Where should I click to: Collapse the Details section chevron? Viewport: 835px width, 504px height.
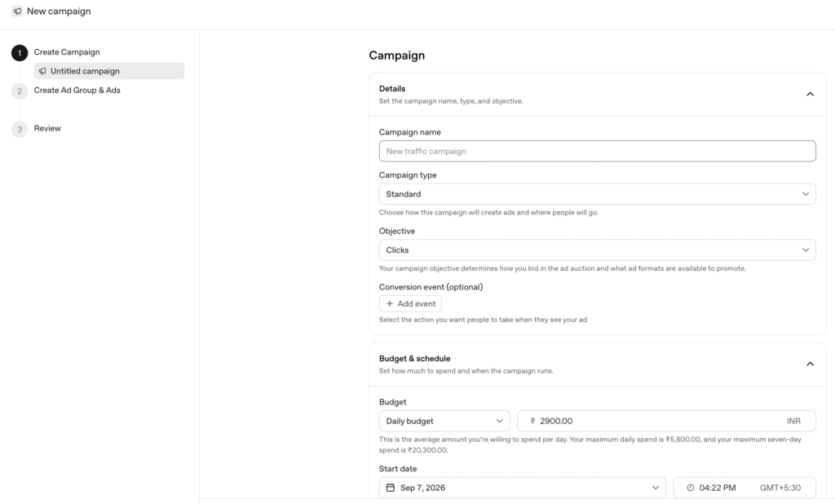coord(810,95)
